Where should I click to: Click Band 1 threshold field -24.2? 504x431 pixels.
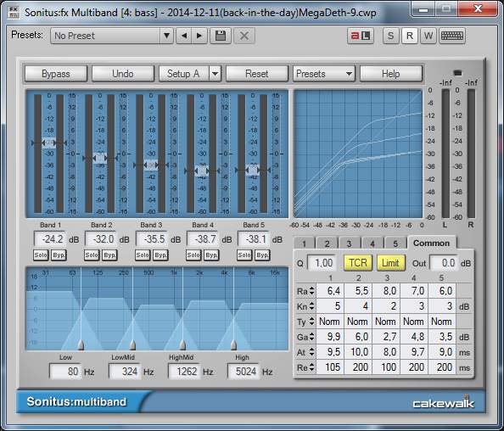click(50, 239)
